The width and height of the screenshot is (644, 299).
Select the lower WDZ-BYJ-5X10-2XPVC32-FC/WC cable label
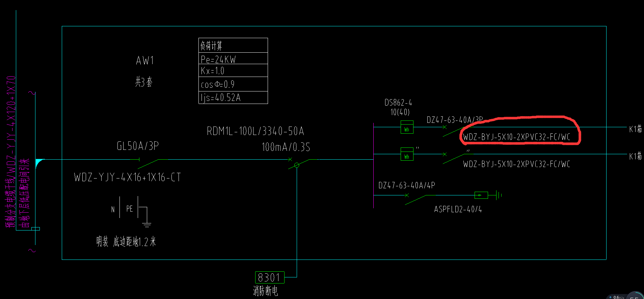(x=516, y=164)
